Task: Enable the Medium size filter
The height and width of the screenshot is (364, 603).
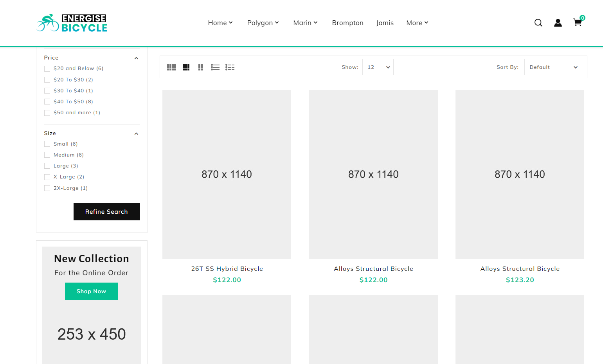Action: point(47,155)
